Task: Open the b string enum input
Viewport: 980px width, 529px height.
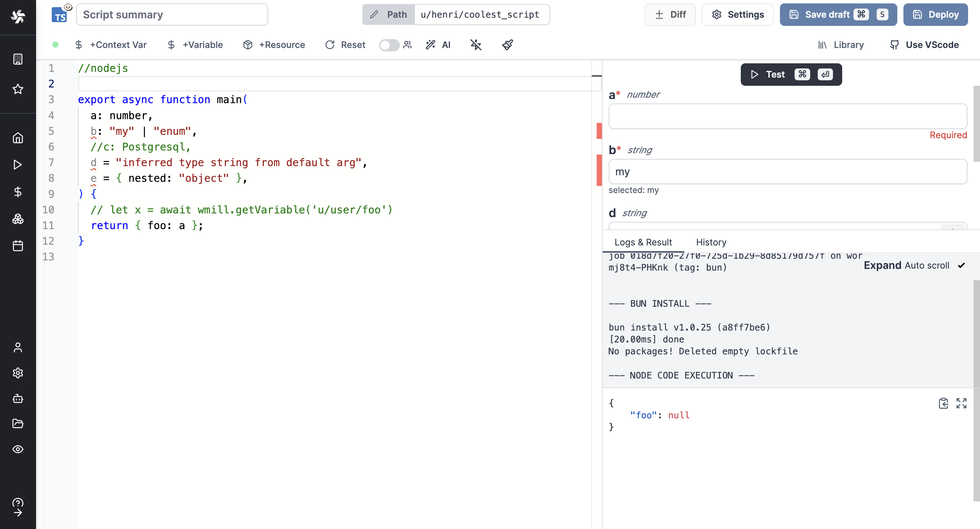Action: tap(787, 172)
